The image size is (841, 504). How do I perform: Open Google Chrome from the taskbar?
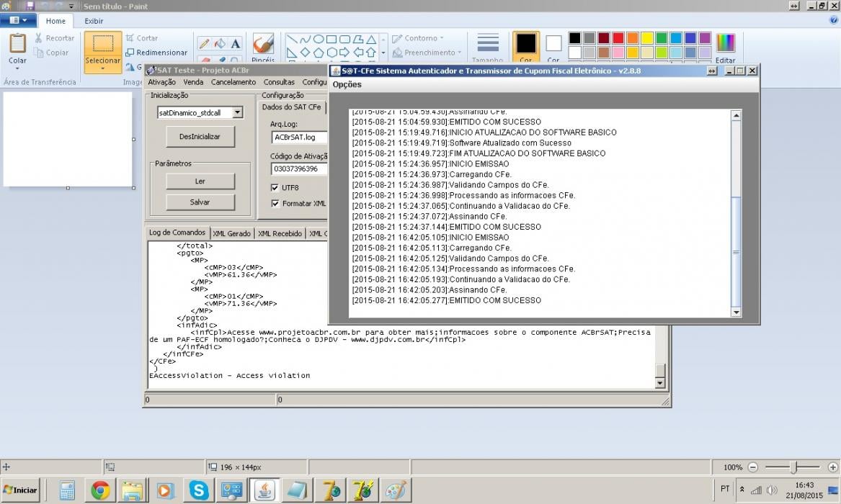click(100, 490)
